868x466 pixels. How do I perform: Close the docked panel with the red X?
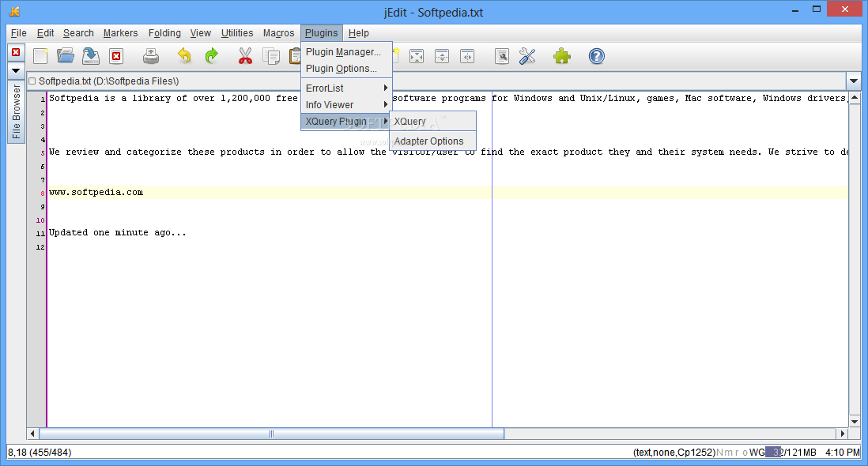16,52
